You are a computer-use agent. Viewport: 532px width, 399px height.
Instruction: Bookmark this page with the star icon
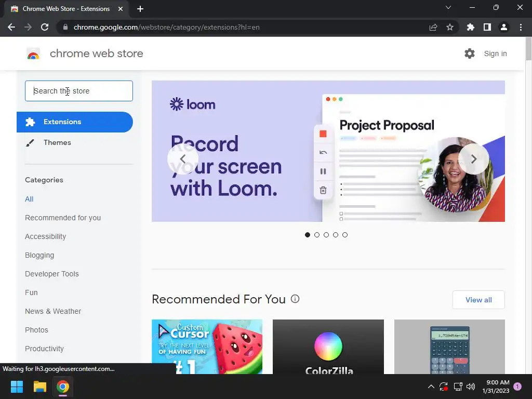pos(450,27)
